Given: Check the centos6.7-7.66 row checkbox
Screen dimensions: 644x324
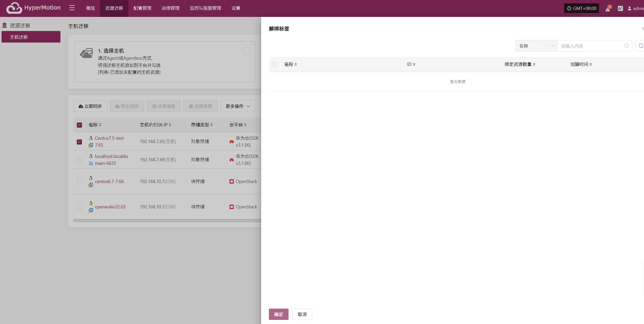Looking at the screenshot, I should pyautogui.click(x=79, y=182).
